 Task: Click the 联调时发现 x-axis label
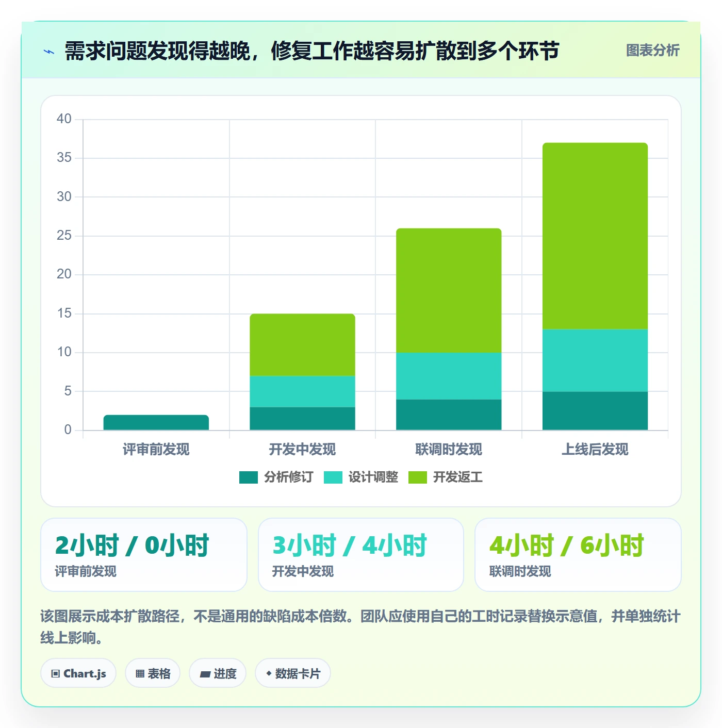click(449, 450)
